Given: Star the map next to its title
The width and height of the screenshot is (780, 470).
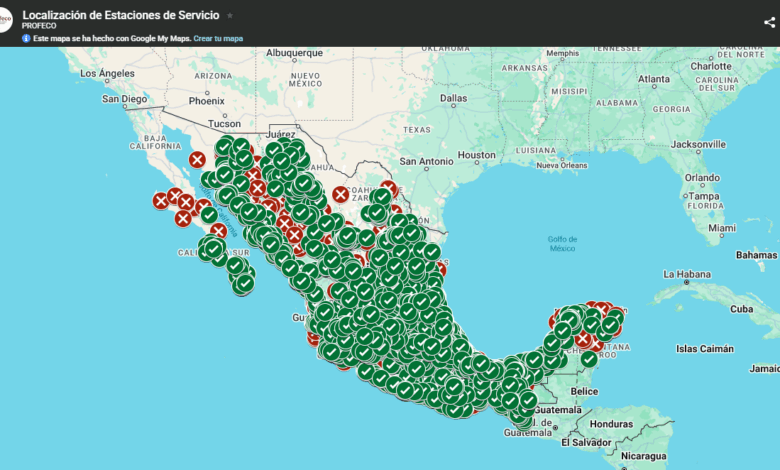Looking at the screenshot, I should click(x=230, y=16).
